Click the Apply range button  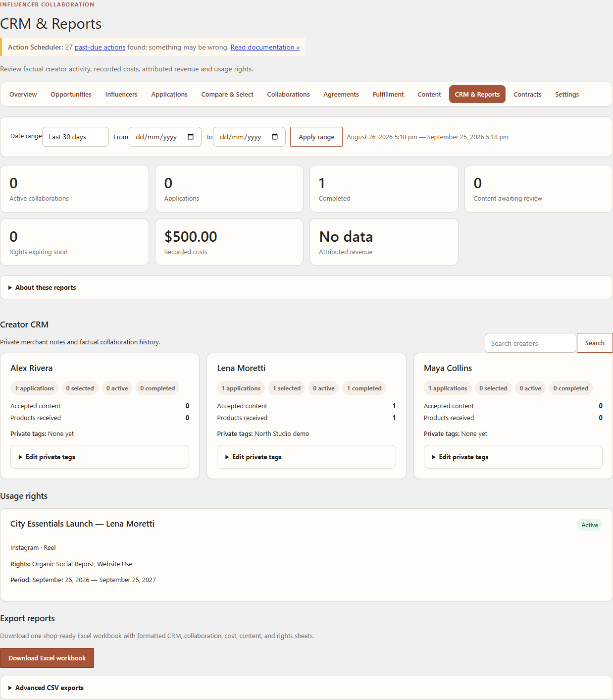pyautogui.click(x=316, y=137)
